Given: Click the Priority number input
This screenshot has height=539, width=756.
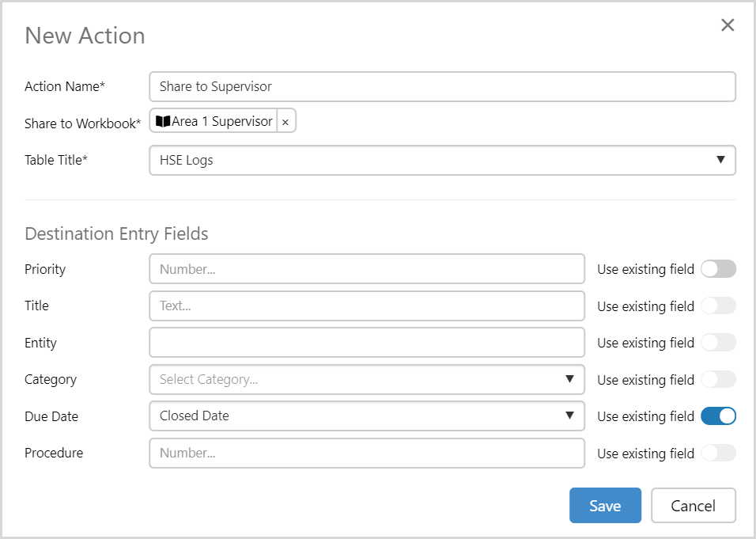Looking at the screenshot, I should pos(367,269).
